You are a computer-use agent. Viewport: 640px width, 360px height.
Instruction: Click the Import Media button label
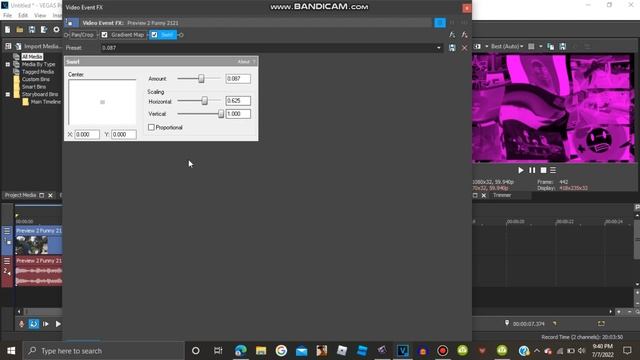coord(42,46)
